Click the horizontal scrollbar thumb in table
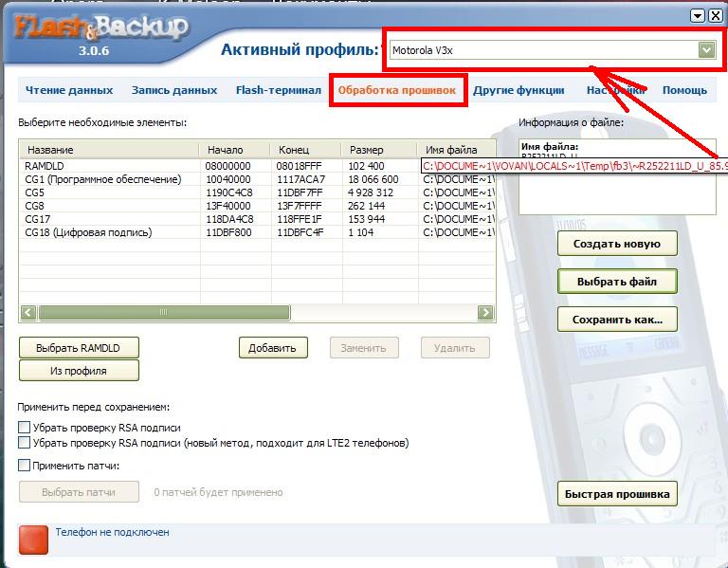 (x=164, y=313)
